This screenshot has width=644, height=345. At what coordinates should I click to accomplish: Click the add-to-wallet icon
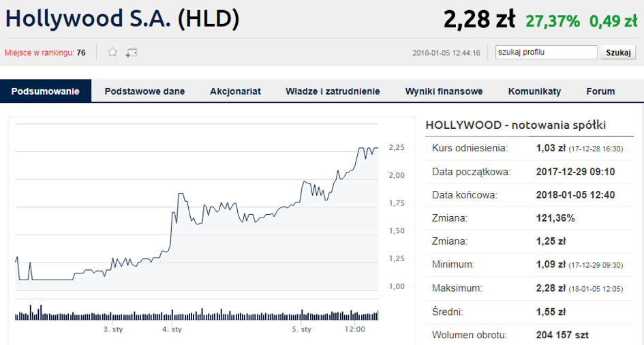[132, 52]
